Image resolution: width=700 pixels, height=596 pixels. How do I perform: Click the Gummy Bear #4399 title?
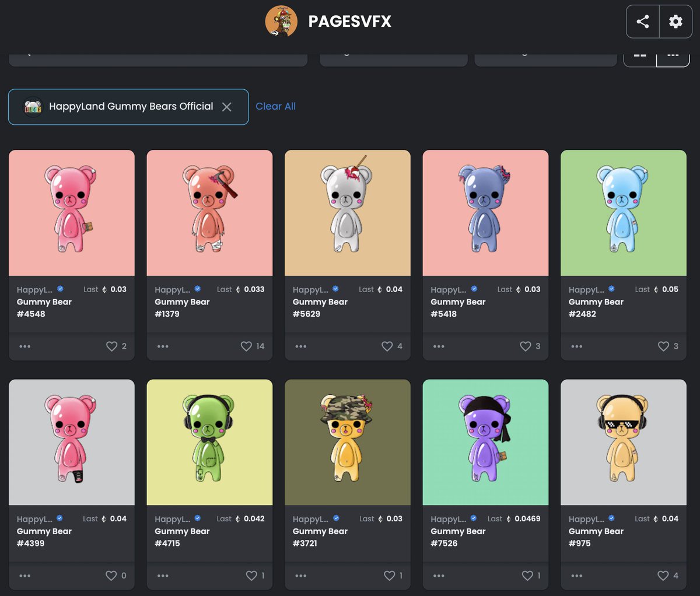[44, 537]
